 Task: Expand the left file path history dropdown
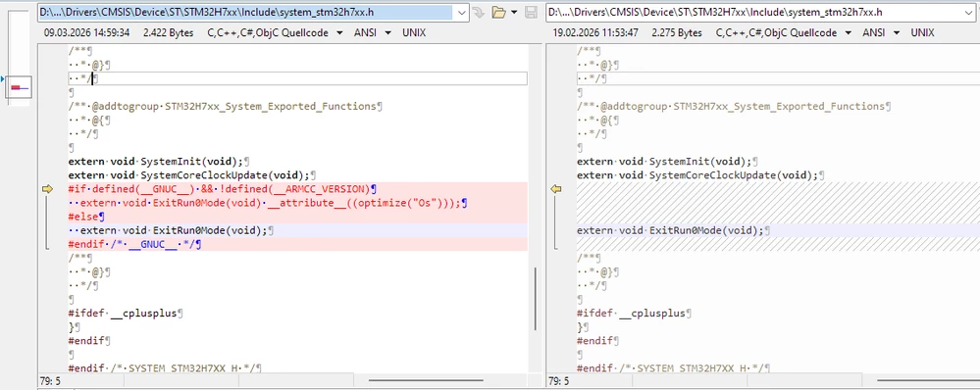click(462, 12)
